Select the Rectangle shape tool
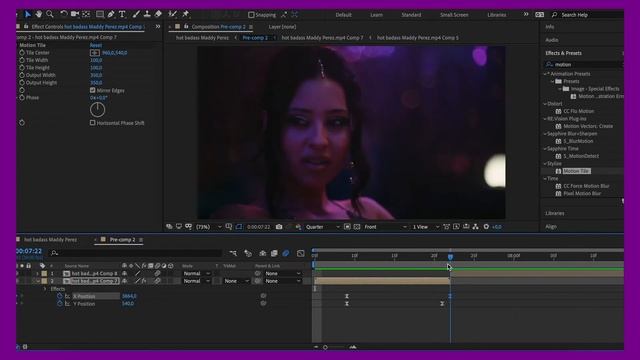The width and height of the screenshot is (640, 360). click(x=100, y=14)
